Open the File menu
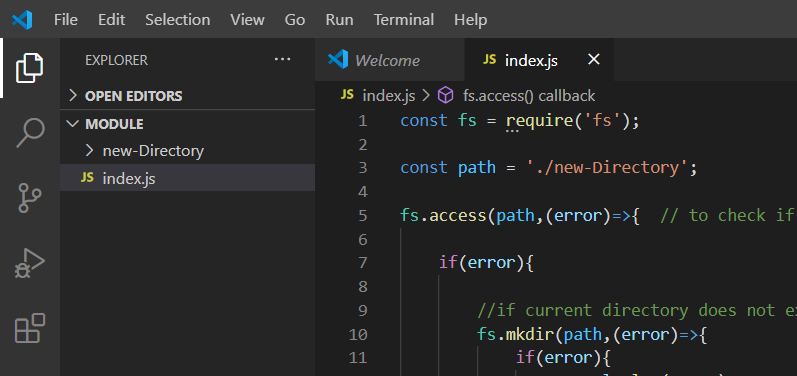797x376 pixels. coord(66,20)
